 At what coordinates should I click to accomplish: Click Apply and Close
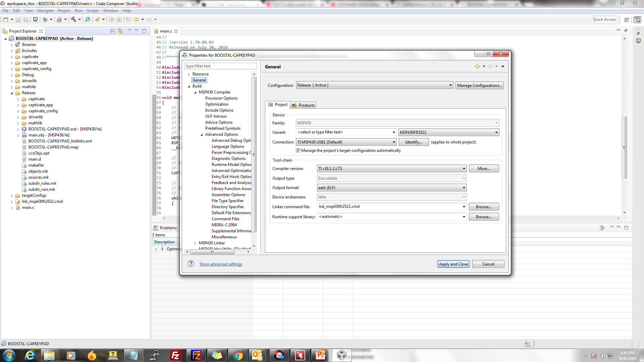(453, 264)
